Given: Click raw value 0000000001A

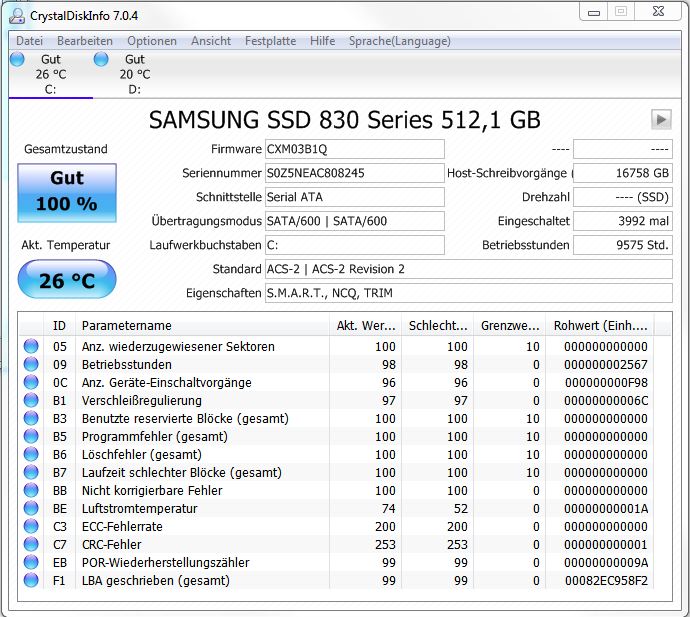Looking at the screenshot, I should tap(606, 508).
